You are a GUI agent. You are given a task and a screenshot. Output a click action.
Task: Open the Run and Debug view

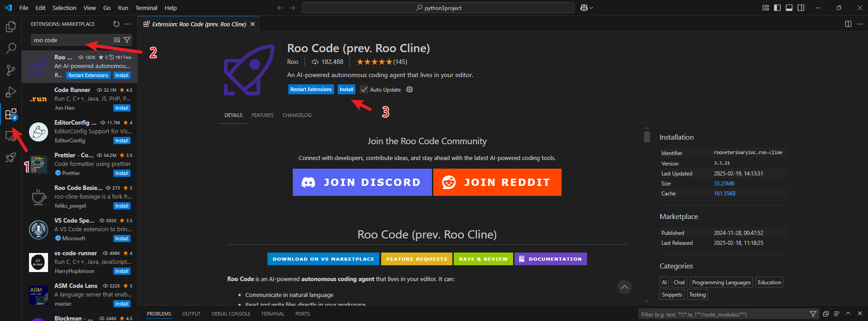tap(10, 92)
